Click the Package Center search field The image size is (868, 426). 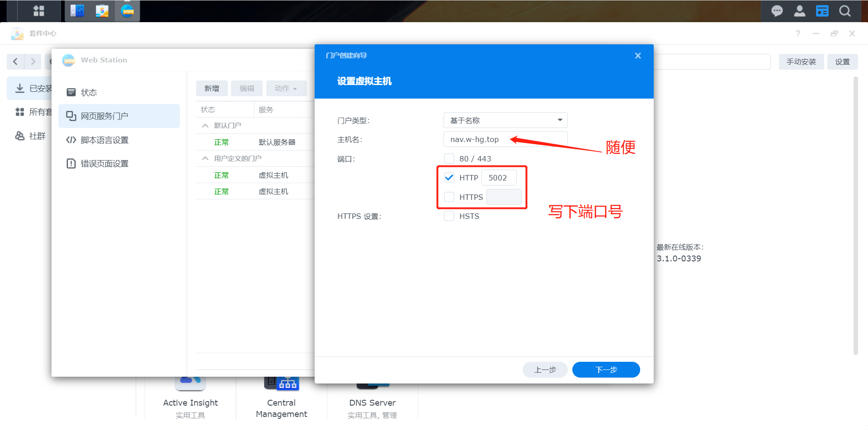712,62
